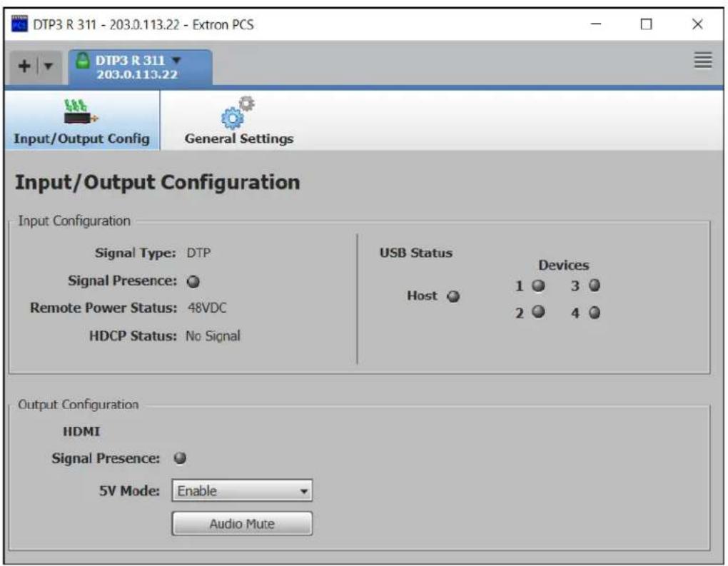Screen dimensions: 728x566
Task: Open the arrow next to the plus button
Action: tap(48, 66)
